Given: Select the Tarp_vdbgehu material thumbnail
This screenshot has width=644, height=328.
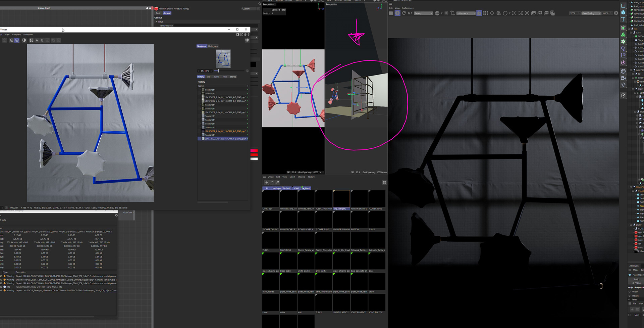Looking at the screenshot, I should pyautogui.click(x=341, y=199).
